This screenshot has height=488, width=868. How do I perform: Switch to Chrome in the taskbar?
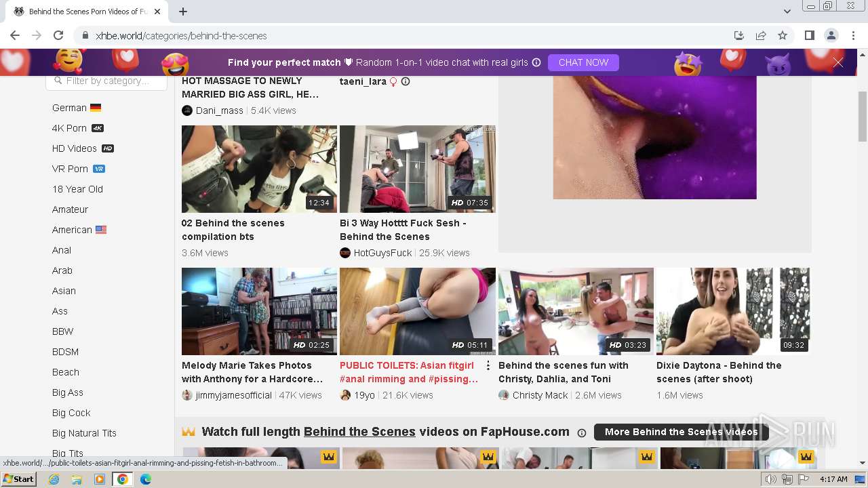click(x=122, y=479)
